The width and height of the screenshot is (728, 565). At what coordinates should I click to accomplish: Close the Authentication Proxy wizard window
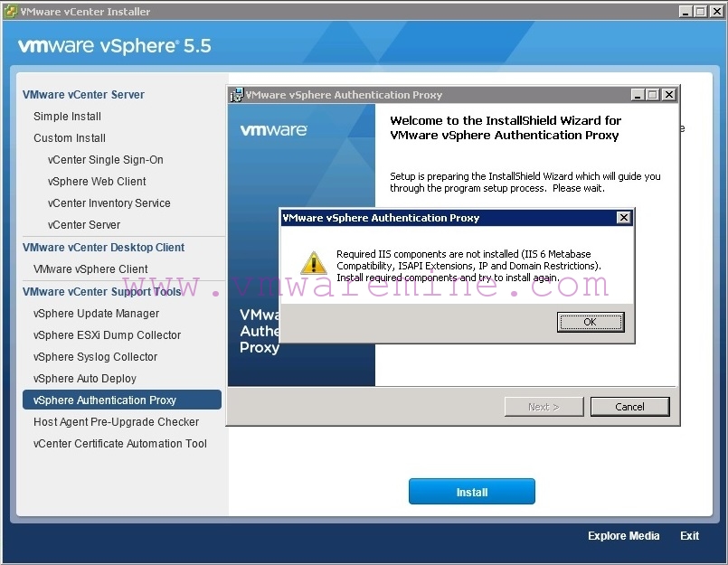(x=668, y=95)
